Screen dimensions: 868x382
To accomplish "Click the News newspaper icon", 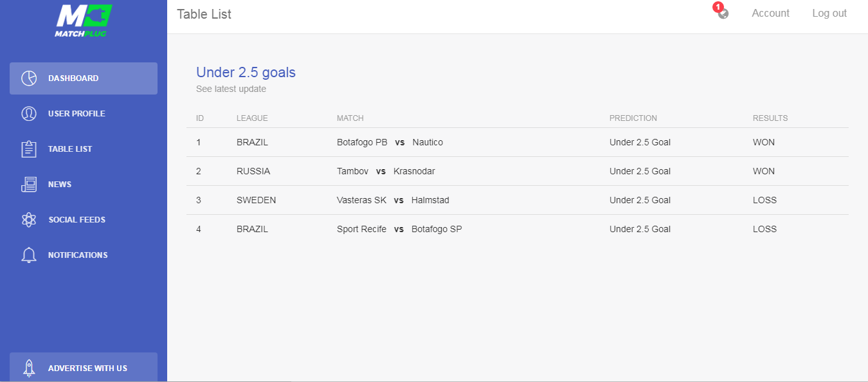I will (x=29, y=185).
